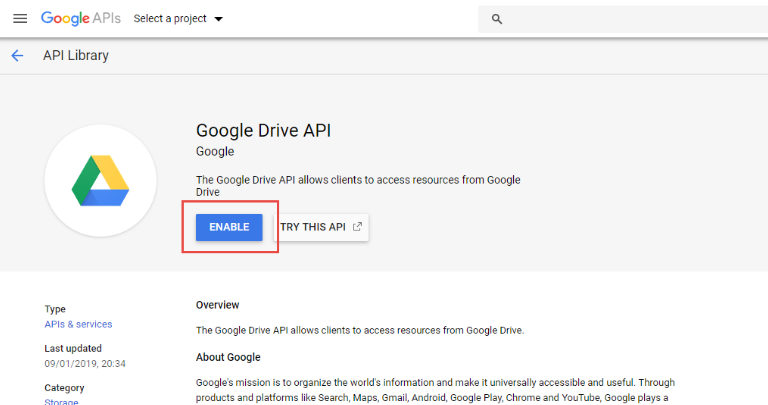The width and height of the screenshot is (768, 405).
Task: Open the Select a project dropdown
Action: point(178,19)
